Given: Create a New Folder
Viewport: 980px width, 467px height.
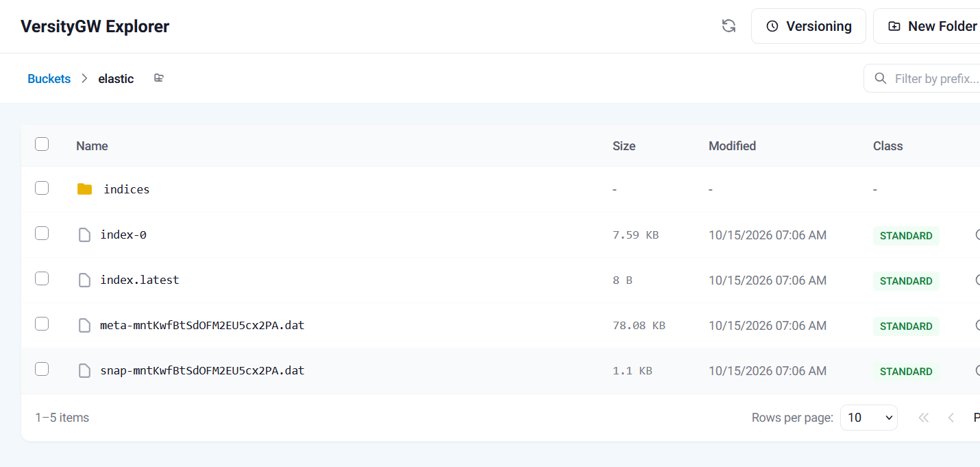Looking at the screenshot, I should tap(927, 26).
